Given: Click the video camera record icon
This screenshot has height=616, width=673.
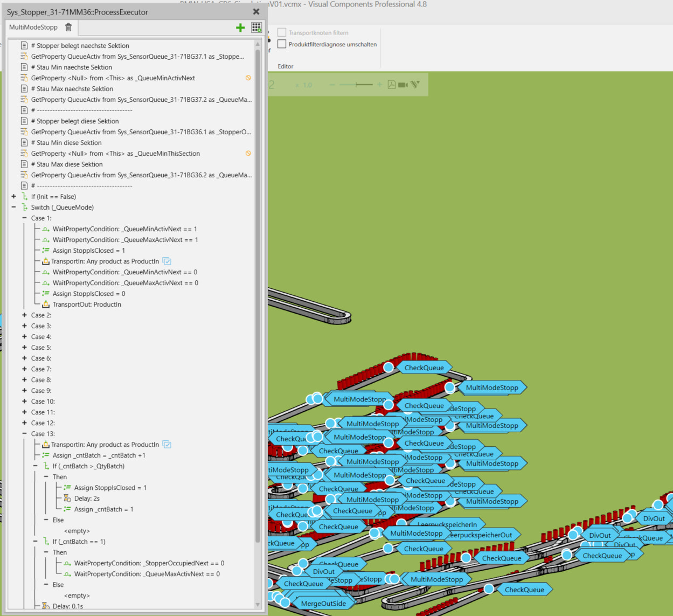Looking at the screenshot, I should click(x=403, y=85).
